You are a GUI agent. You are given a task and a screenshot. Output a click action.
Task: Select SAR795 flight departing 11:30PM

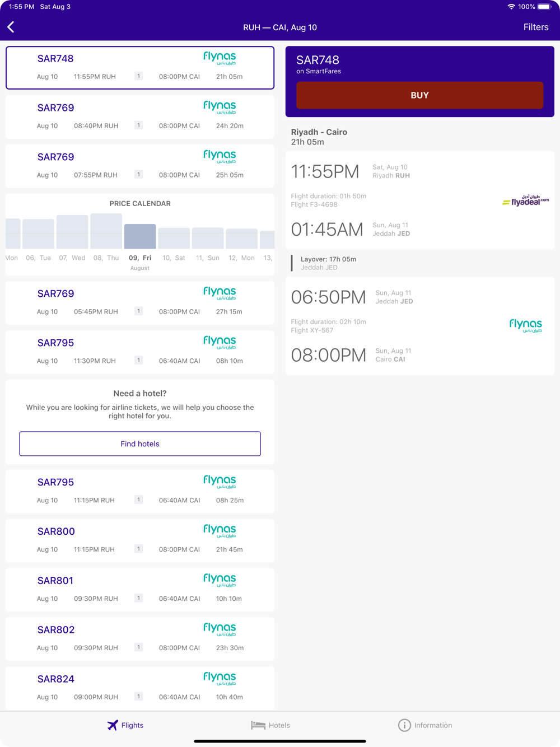coord(140,352)
